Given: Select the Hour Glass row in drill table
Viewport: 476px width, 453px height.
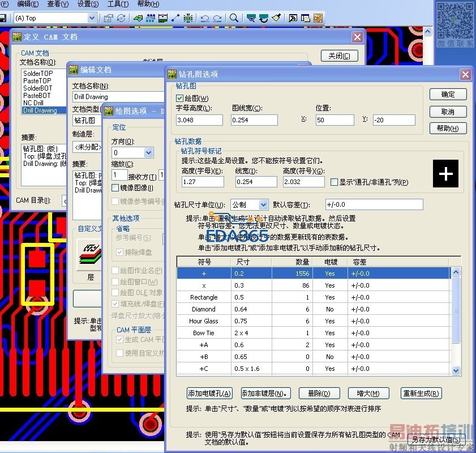Looking at the screenshot, I should click(x=314, y=321).
